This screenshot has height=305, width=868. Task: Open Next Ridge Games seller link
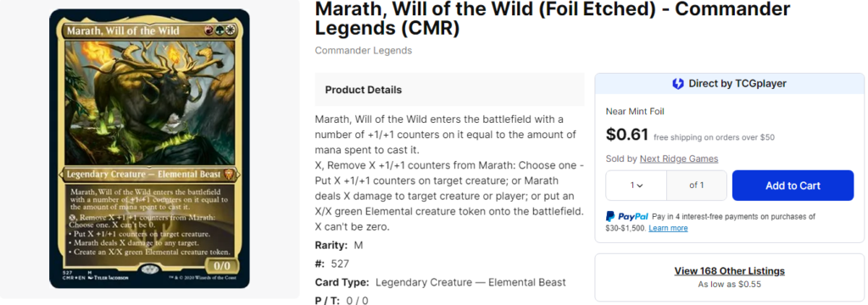(x=679, y=159)
